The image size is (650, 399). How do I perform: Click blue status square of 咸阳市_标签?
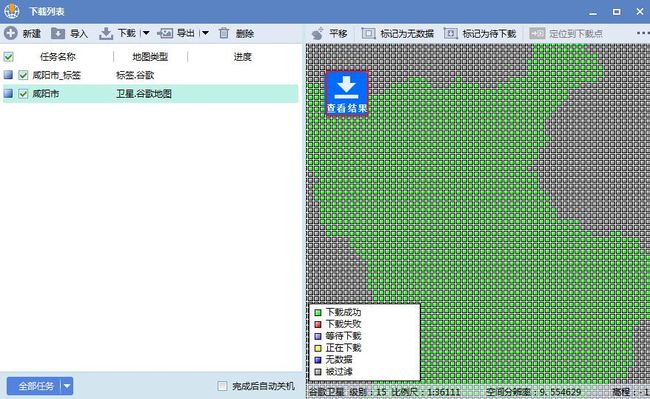8,75
